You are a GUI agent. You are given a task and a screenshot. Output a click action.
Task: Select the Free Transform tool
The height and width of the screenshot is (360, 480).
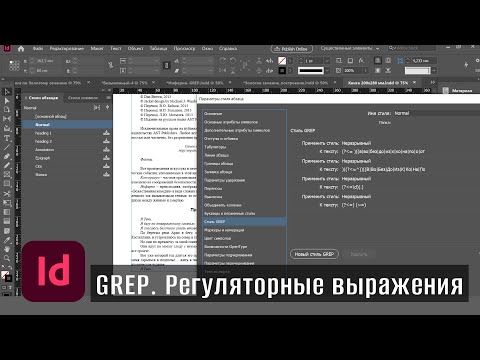click(7, 203)
